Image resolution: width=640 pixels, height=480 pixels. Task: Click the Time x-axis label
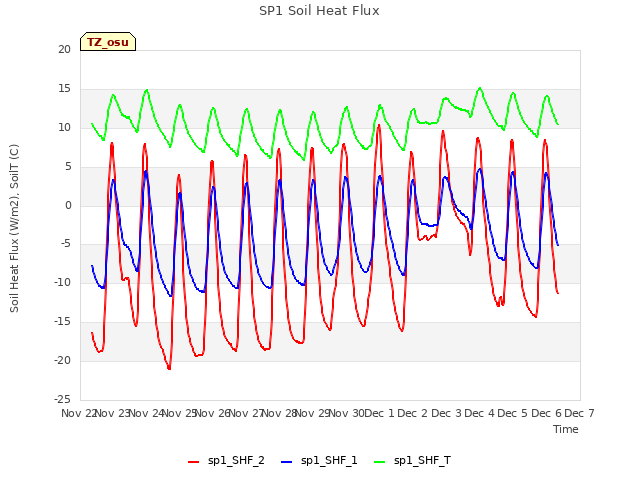point(566,429)
